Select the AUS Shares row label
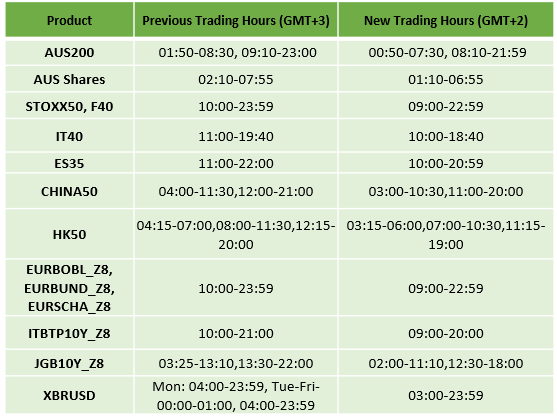Screen dimensions: 557x418 tap(69, 79)
